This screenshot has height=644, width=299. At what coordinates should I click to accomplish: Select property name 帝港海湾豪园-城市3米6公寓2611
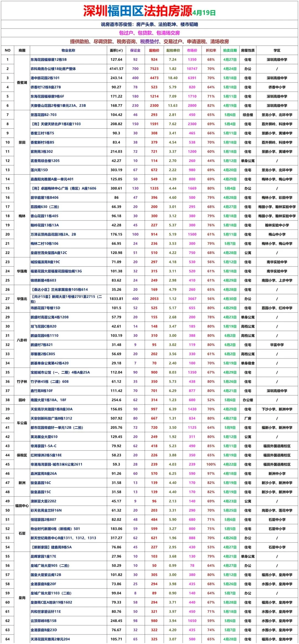(x=56, y=464)
